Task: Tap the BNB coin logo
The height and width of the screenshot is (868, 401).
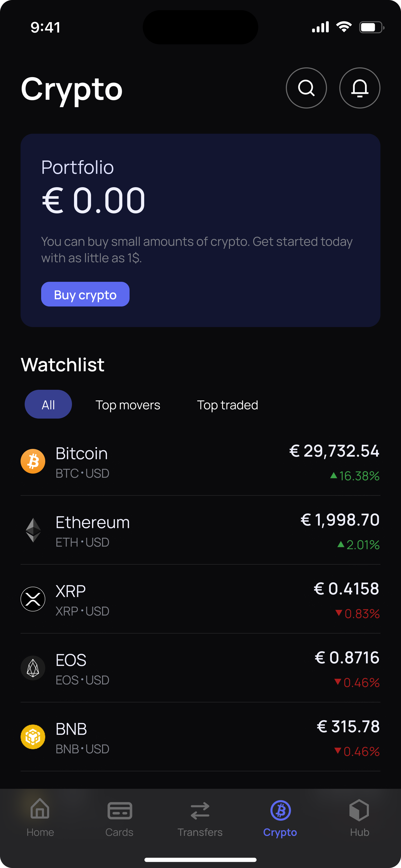Action: (33, 737)
